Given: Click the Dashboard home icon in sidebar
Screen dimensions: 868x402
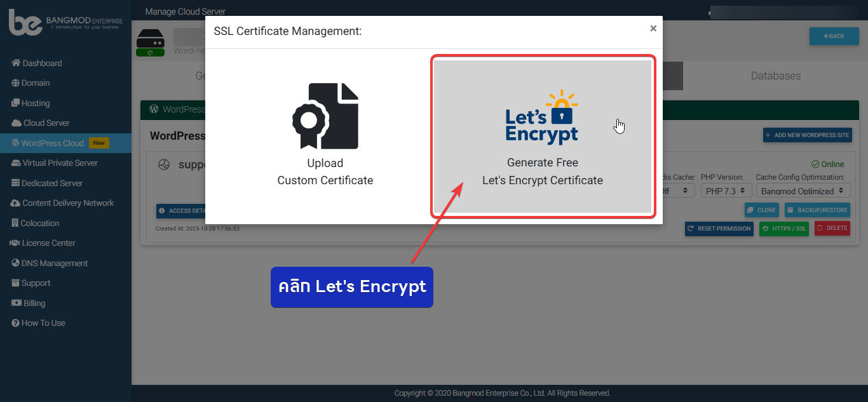Looking at the screenshot, I should pos(16,63).
